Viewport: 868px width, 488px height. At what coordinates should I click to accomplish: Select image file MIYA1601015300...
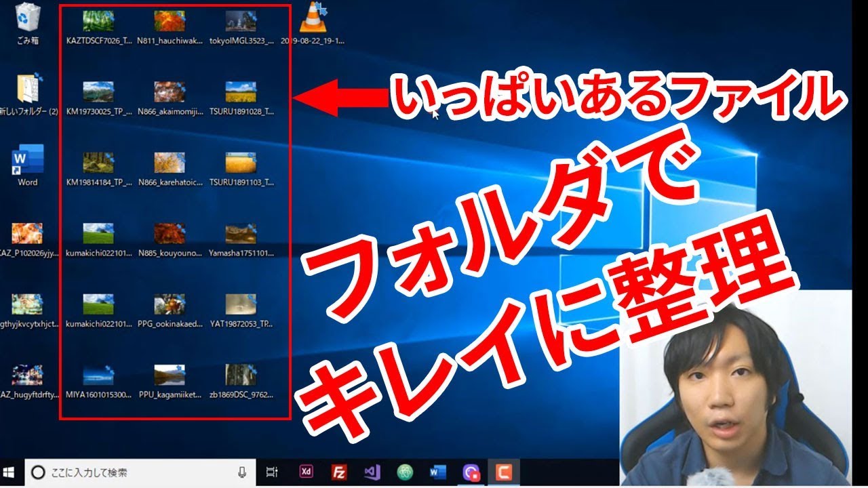[x=98, y=382]
